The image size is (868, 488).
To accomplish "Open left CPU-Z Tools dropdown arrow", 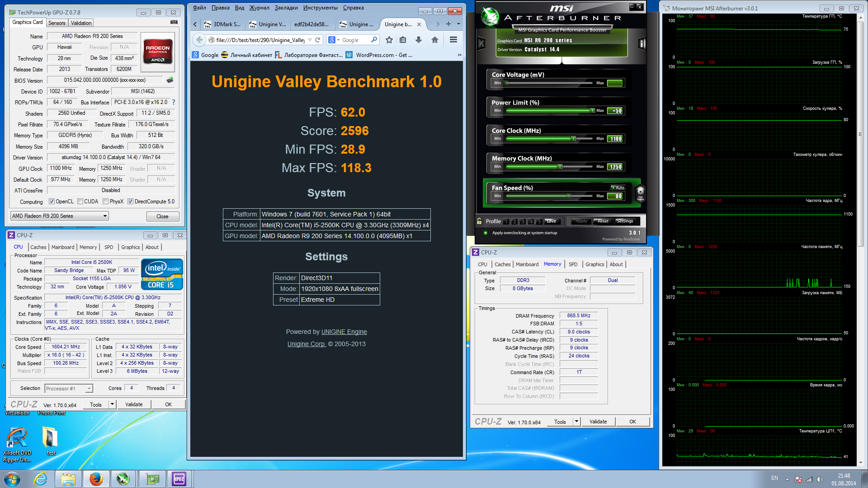I will (112, 404).
